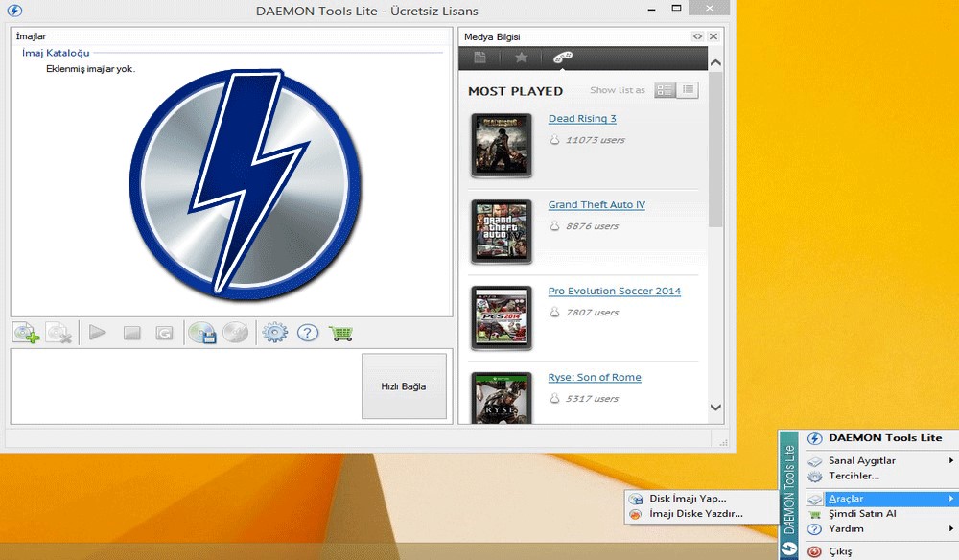The height and width of the screenshot is (560, 959).
Task: Click the Medya Bilgisi scroll down arrow
Action: [x=715, y=408]
